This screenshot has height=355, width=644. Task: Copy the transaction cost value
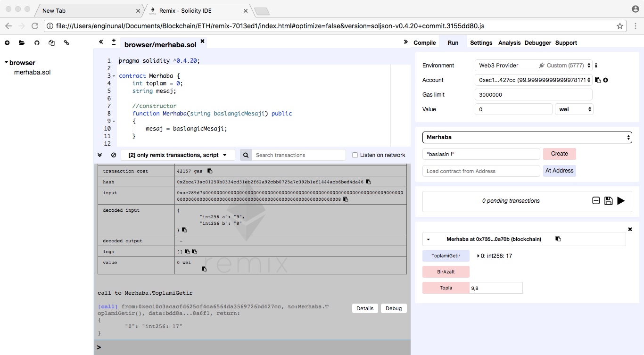(x=210, y=171)
